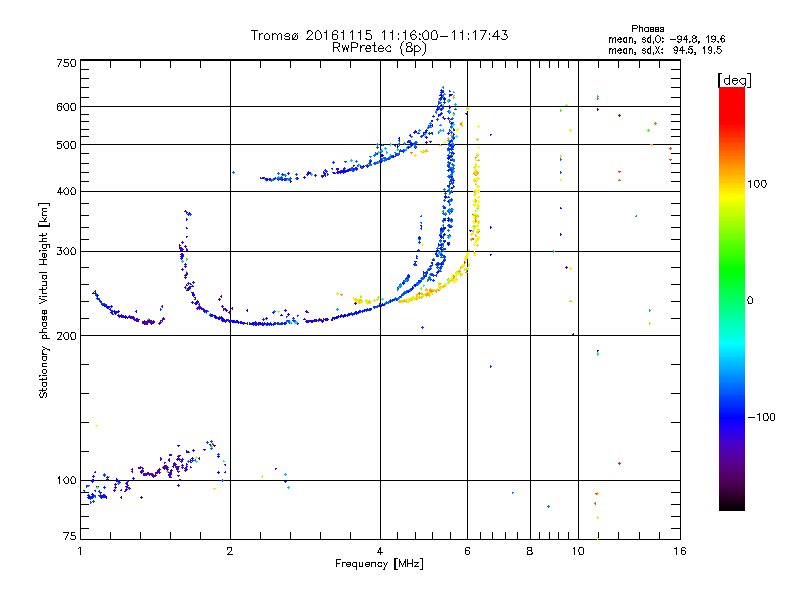Click the '200' y-axis tick label

(67, 336)
